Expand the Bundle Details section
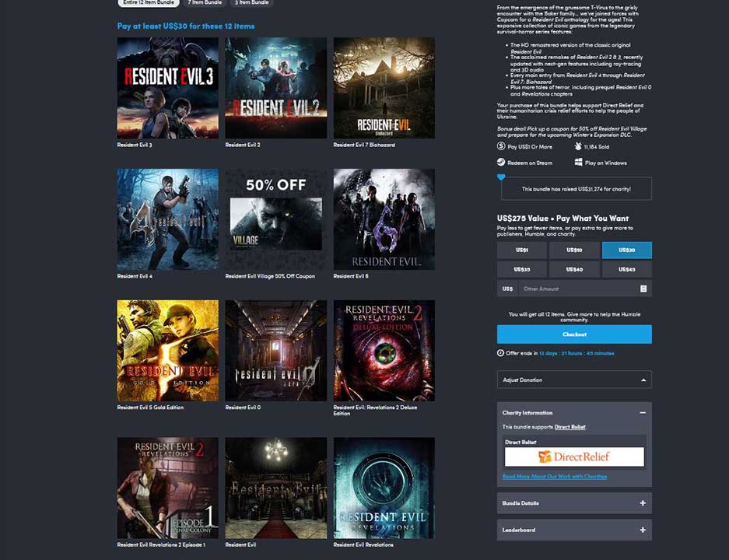729x560 pixels. point(642,503)
